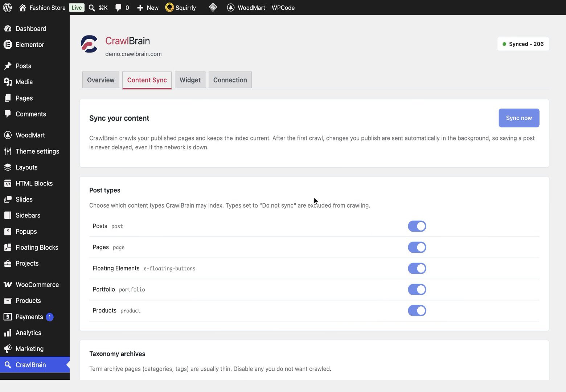566x392 pixels.
Task: Open CrawlBrain in the sidebar menu
Action: (x=35, y=365)
